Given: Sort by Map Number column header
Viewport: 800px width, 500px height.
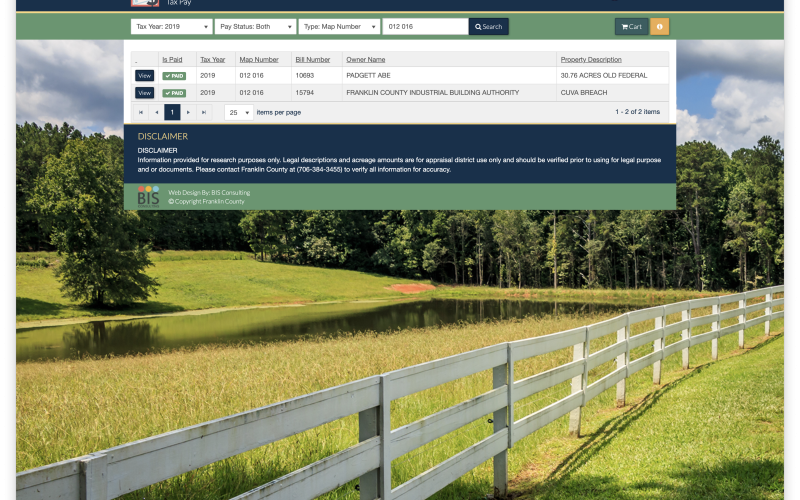Looking at the screenshot, I should (259, 60).
